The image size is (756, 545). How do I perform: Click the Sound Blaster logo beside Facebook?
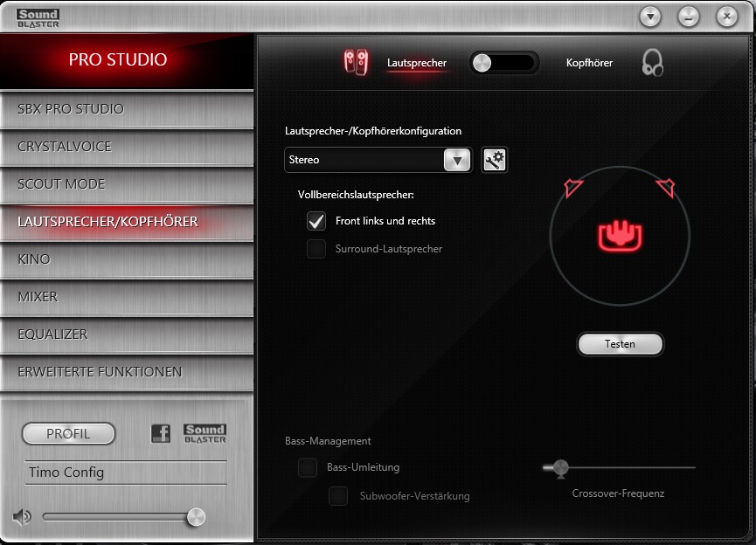pos(205,434)
